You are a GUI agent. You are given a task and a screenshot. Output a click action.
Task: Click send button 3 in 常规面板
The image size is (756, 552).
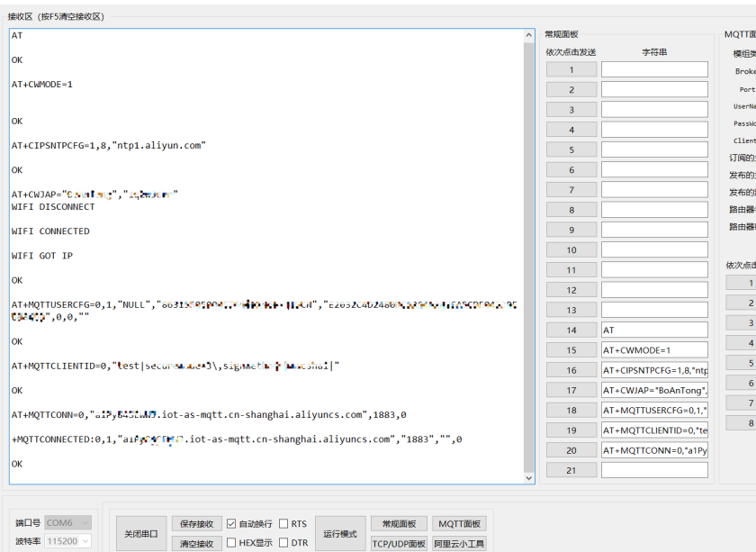571,110
